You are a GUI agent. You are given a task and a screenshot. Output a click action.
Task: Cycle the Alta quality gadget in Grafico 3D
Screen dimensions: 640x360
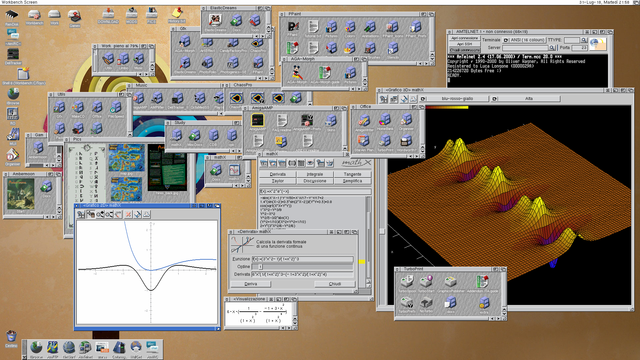point(526,99)
